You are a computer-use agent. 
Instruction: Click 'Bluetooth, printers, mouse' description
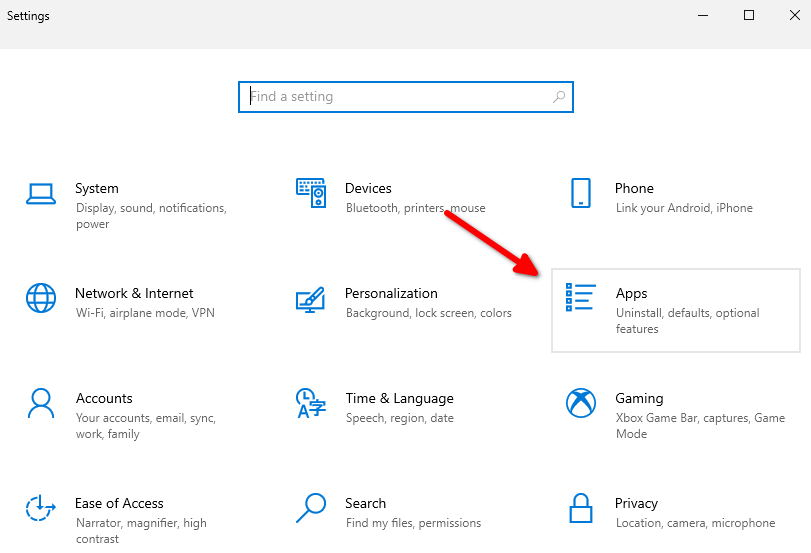point(416,208)
